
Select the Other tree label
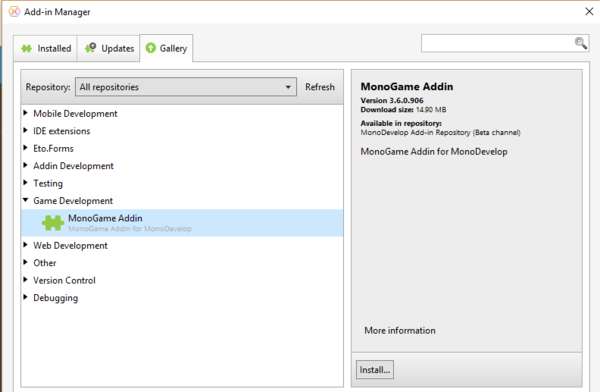coord(45,263)
